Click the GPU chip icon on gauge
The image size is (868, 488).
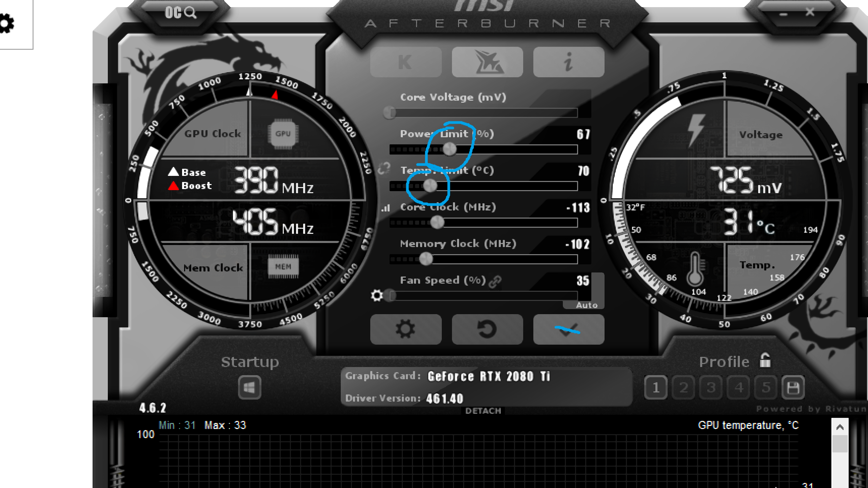(283, 134)
